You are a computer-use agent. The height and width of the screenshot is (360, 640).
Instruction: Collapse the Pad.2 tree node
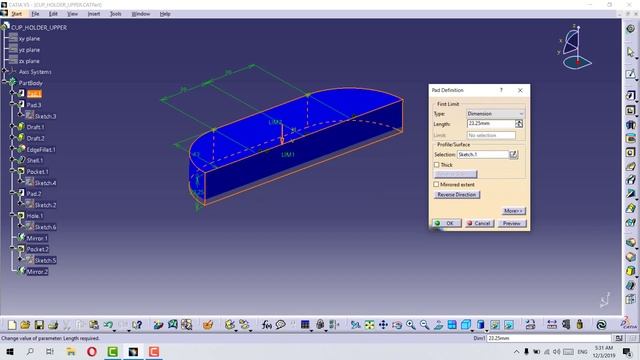click(x=13, y=193)
